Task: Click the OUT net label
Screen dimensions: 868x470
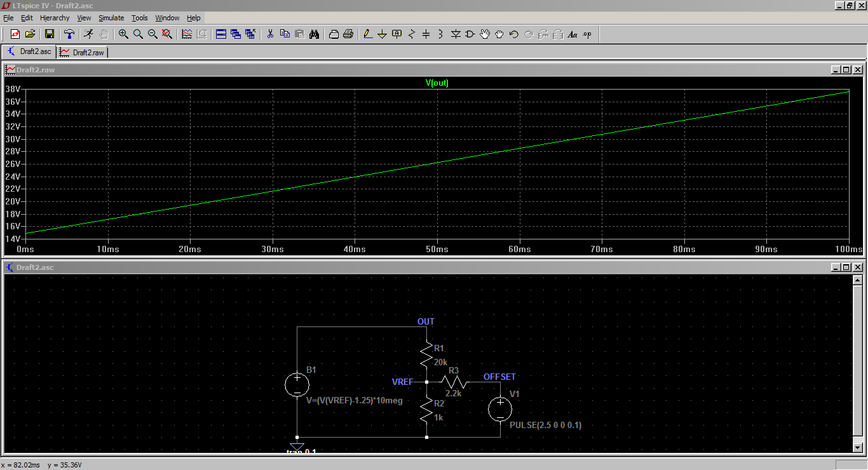Action: click(426, 321)
